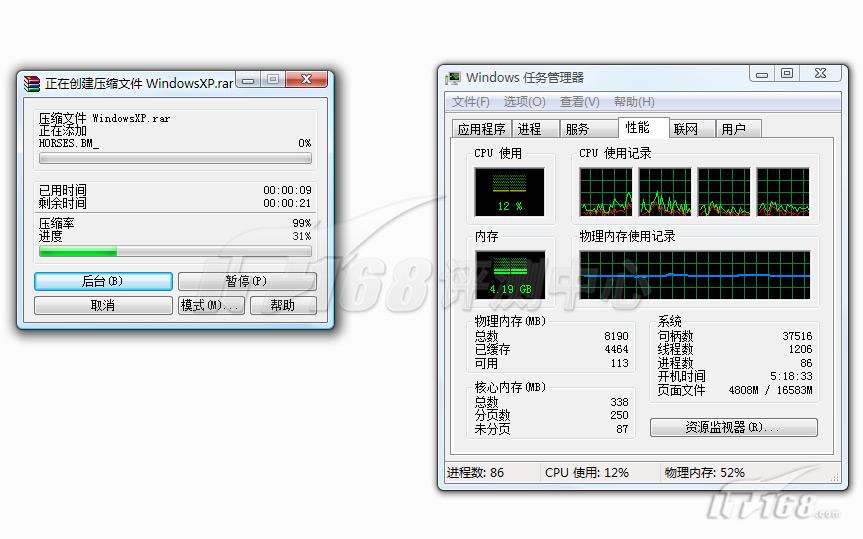Click the Task Manager title bar icon
This screenshot has height=539, width=863.
pos(454,77)
